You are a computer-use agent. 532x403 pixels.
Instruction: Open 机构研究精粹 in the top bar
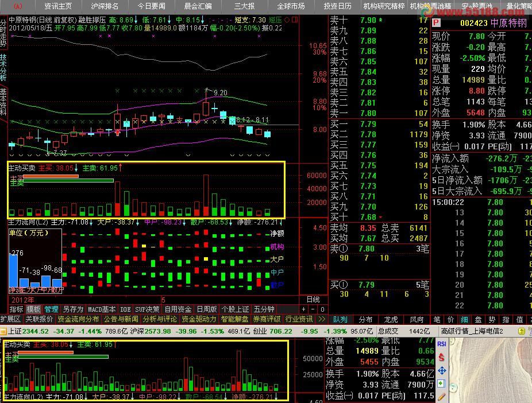384,6
